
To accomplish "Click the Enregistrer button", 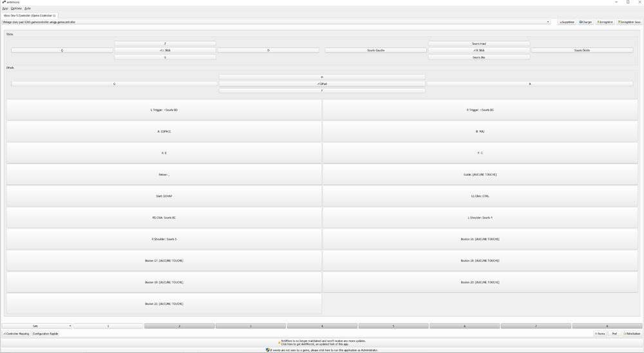I will [605, 22].
